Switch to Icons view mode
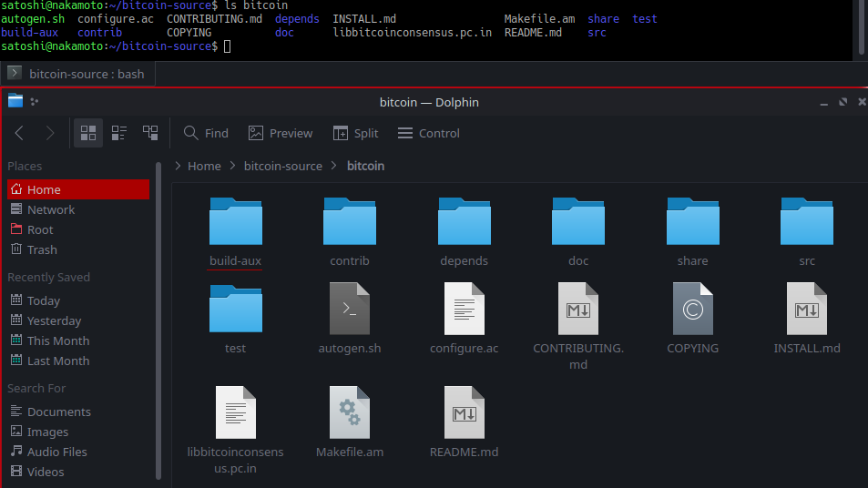The width and height of the screenshot is (868, 488). 88,133
